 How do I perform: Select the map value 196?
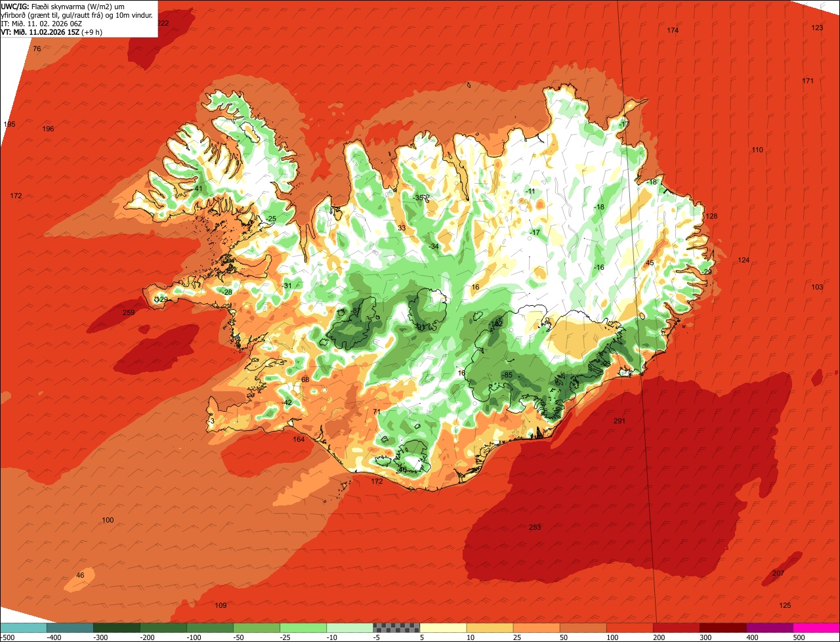pos(48,129)
